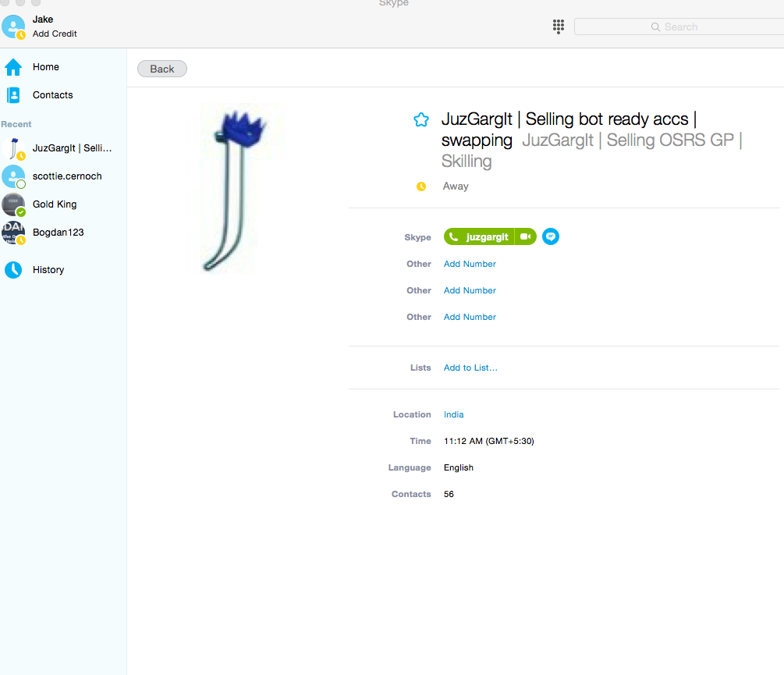Viewport: 784px width, 675px height.
Task: Click first Add Number link
Action: (470, 264)
